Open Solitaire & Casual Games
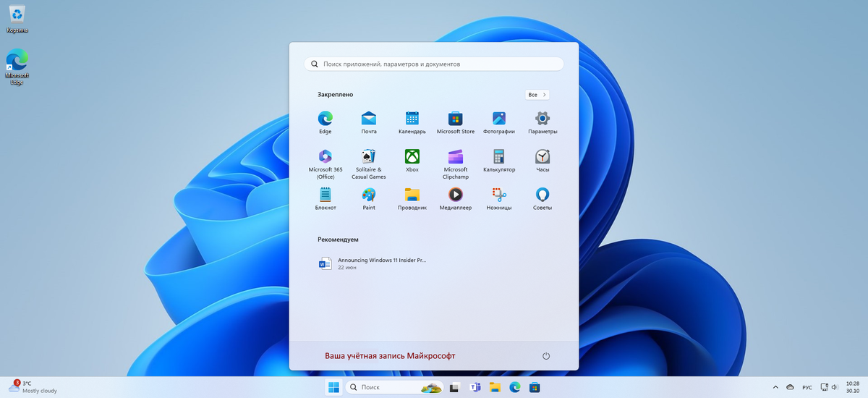 (369, 164)
